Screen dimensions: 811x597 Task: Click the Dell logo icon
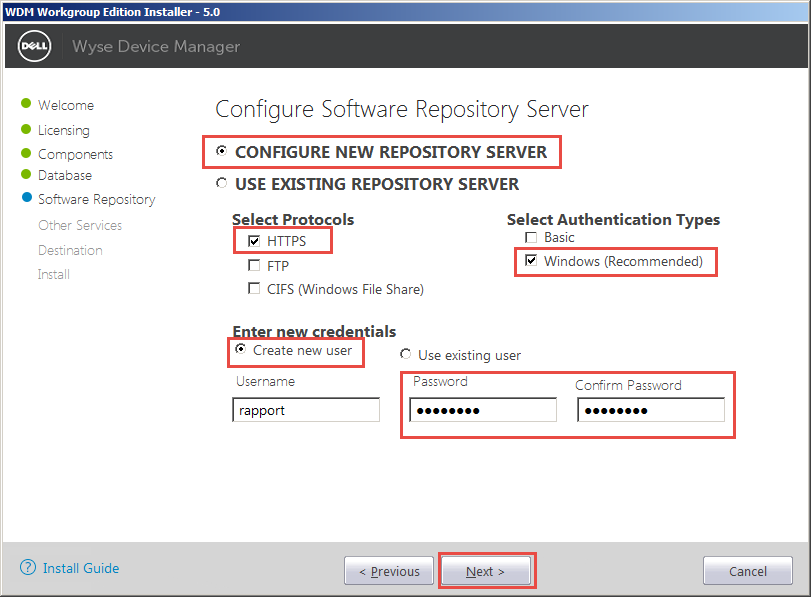33,46
